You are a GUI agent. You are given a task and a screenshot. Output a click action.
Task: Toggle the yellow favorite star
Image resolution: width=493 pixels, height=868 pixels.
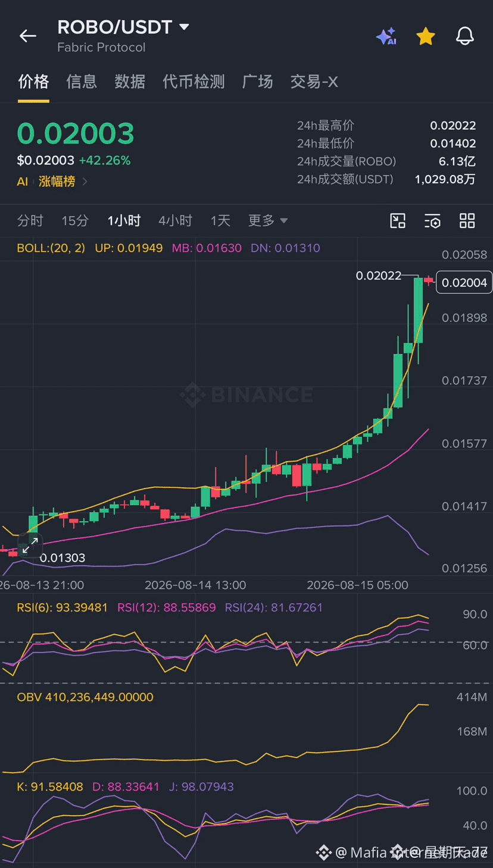coord(426,36)
